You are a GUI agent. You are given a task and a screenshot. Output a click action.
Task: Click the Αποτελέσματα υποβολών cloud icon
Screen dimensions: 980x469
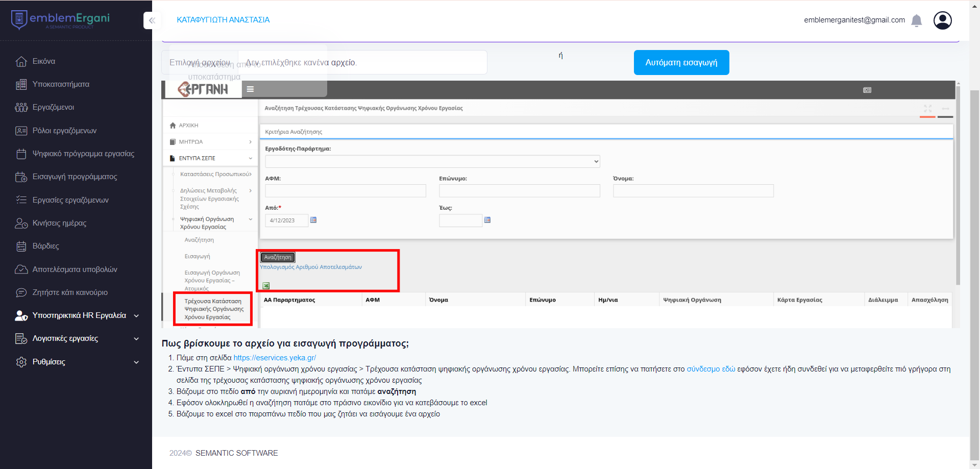21,269
